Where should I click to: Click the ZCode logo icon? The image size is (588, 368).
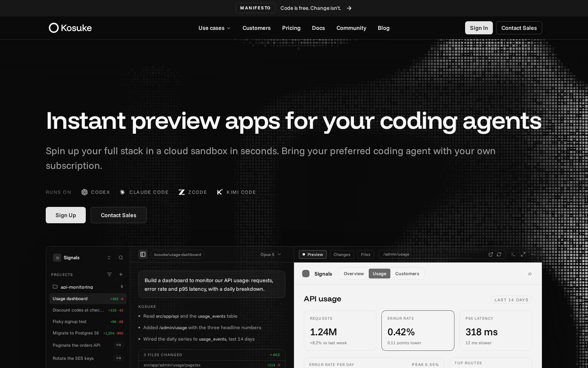tap(182, 192)
